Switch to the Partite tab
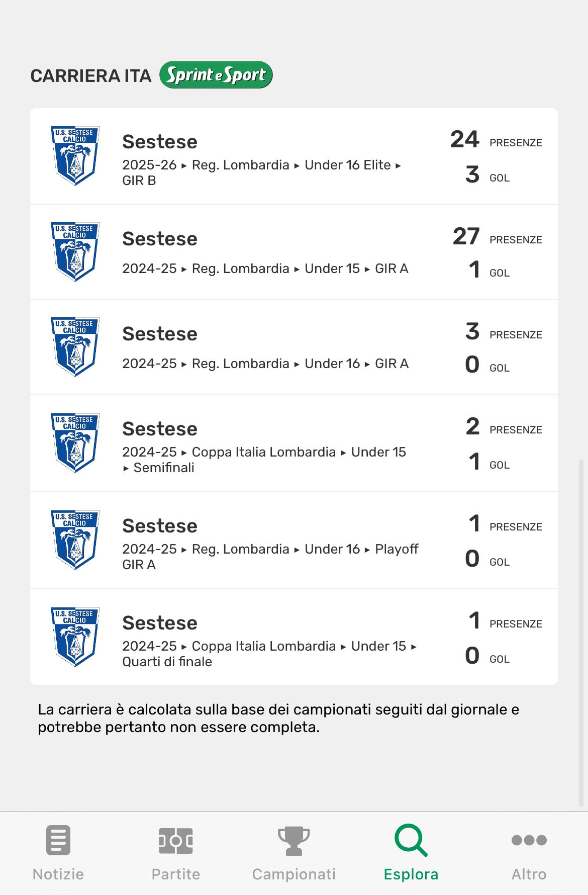The width and height of the screenshot is (588, 895). click(176, 853)
